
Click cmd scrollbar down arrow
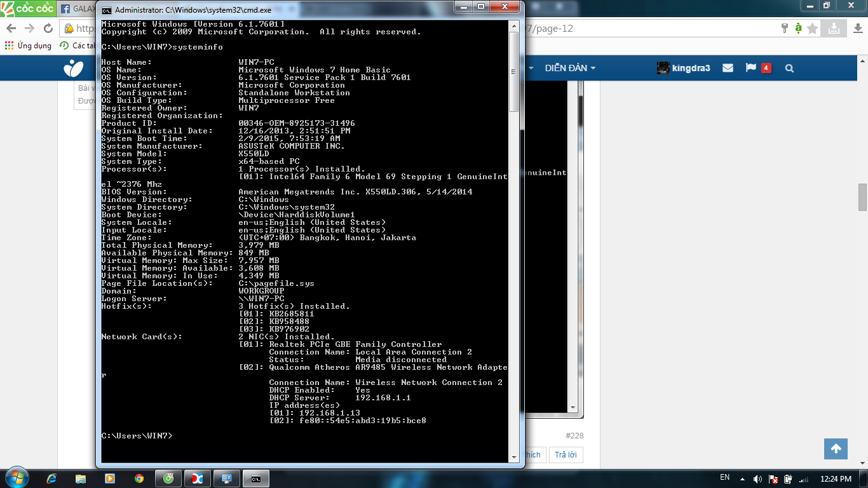click(x=514, y=456)
